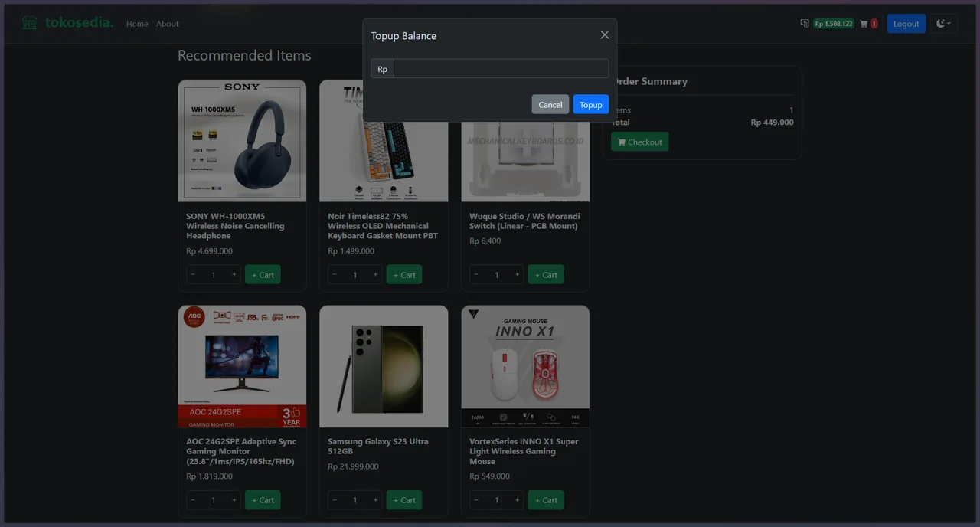980x527 pixels.
Task: Increase quantity for VortexSeries INNO X1 mouse
Action: pyautogui.click(x=518, y=500)
